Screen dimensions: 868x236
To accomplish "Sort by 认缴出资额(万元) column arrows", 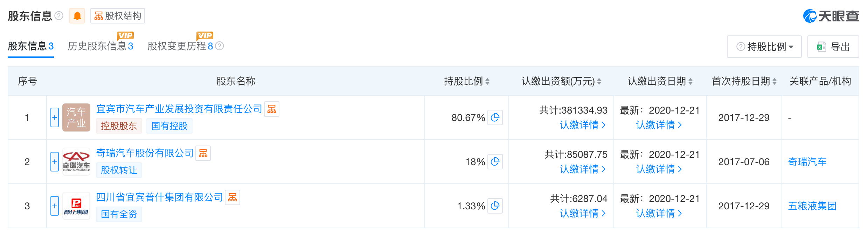I will 599,81.
